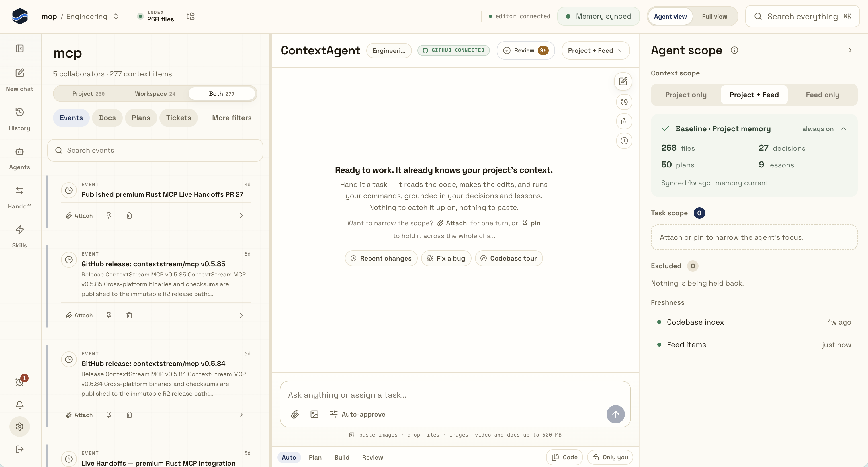Select the Project 230 segment
The width and height of the screenshot is (868, 467).
tap(88, 94)
